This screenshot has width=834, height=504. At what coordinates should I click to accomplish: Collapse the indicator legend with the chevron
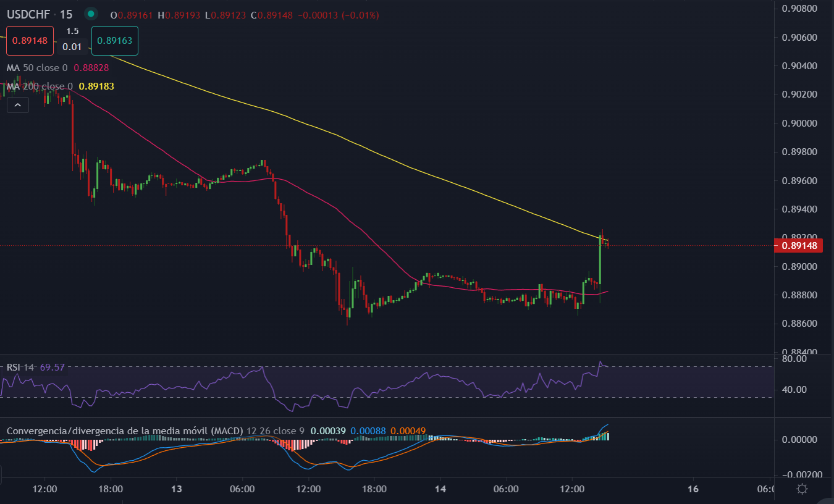pos(17,106)
